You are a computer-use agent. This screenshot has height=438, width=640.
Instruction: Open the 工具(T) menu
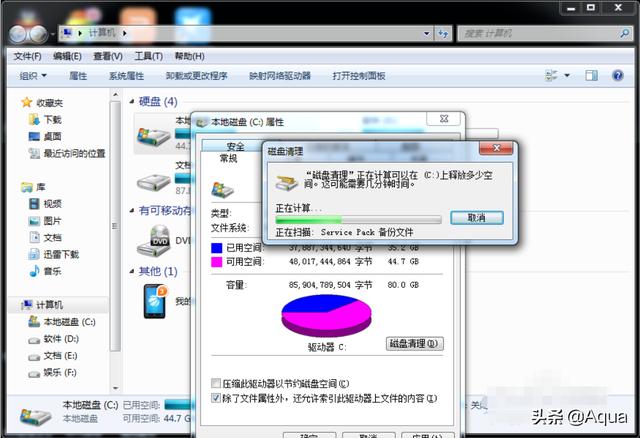149,56
